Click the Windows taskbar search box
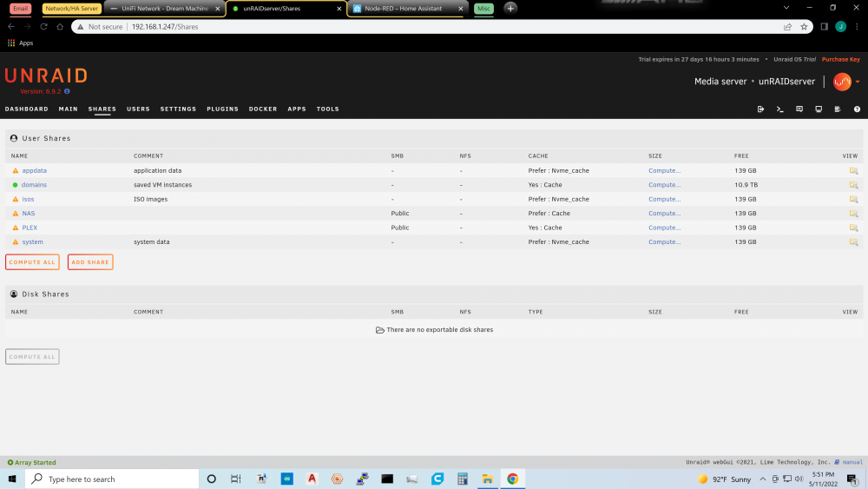 pos(112,479)
